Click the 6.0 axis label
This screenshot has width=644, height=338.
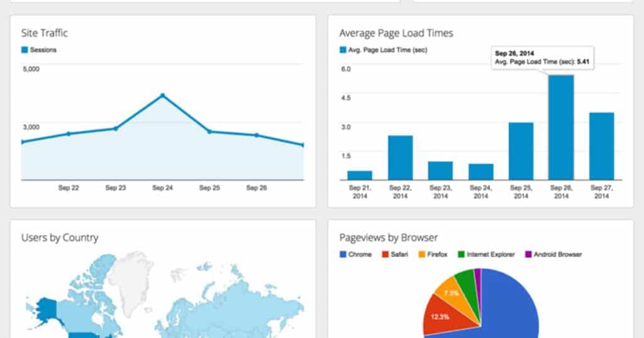[346, 69]
